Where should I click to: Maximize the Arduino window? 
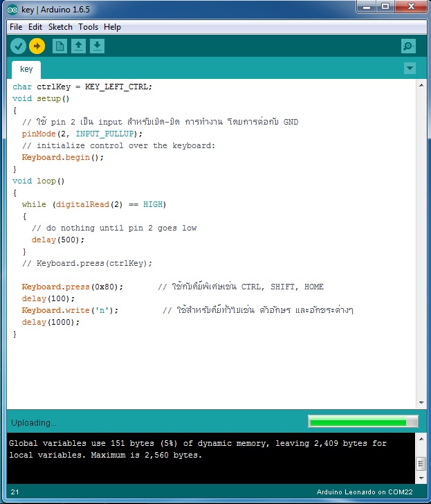point(385,7)
